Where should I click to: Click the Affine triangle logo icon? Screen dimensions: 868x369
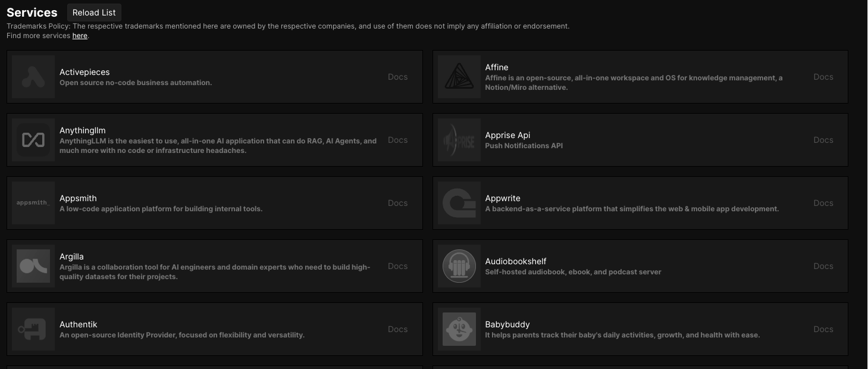(x=459, y=77)
